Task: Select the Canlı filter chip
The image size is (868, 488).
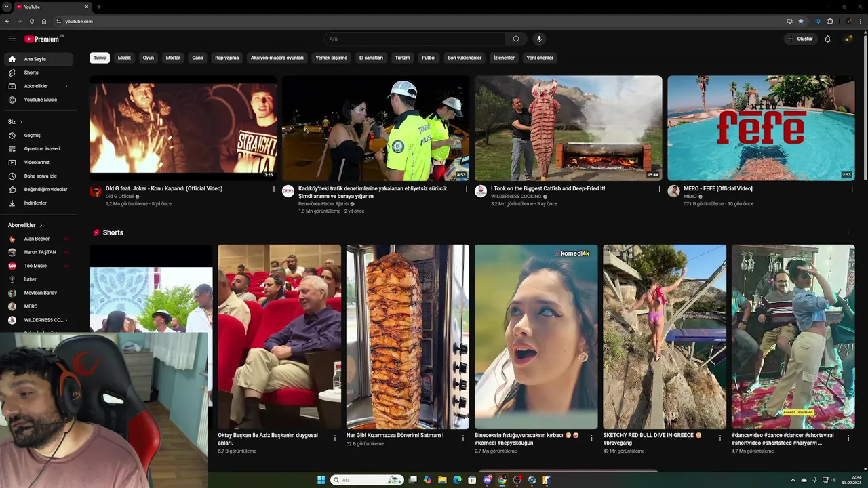Action: tap(197, 58)
